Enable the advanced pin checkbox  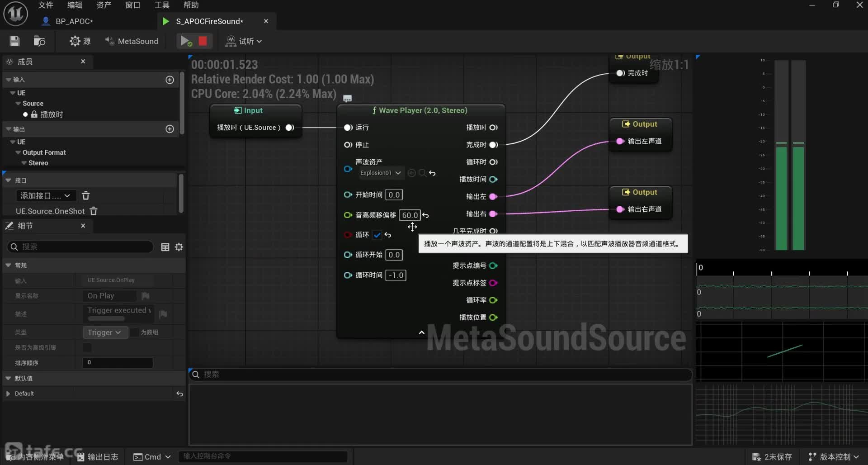87,347
